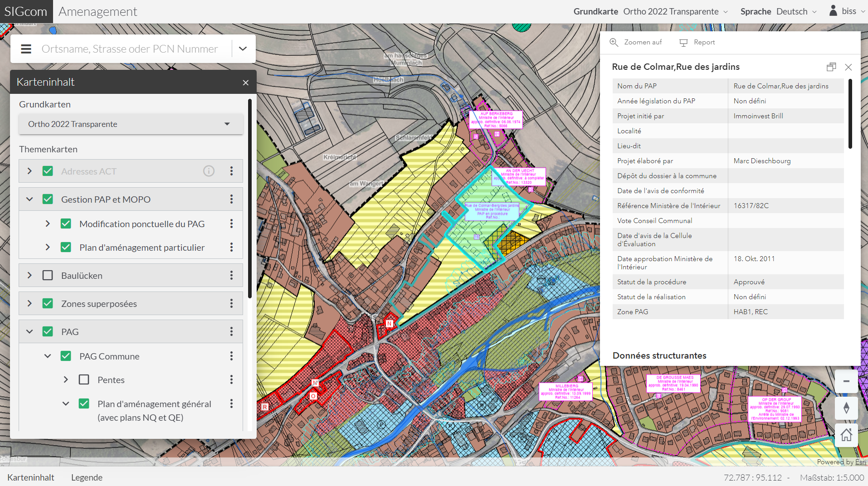Switch to the Karteninhalt bottom tab
Screen dimensions: 868x486
31,477
